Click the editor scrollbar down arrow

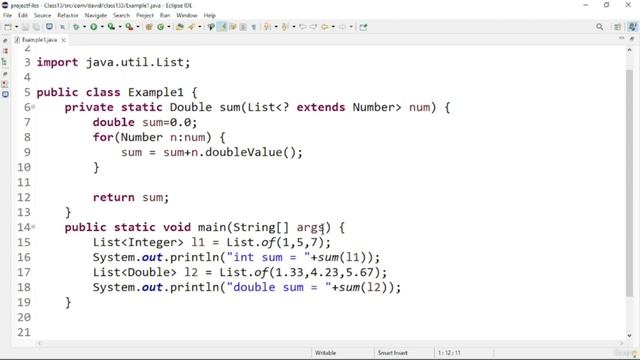coord(629,336)
